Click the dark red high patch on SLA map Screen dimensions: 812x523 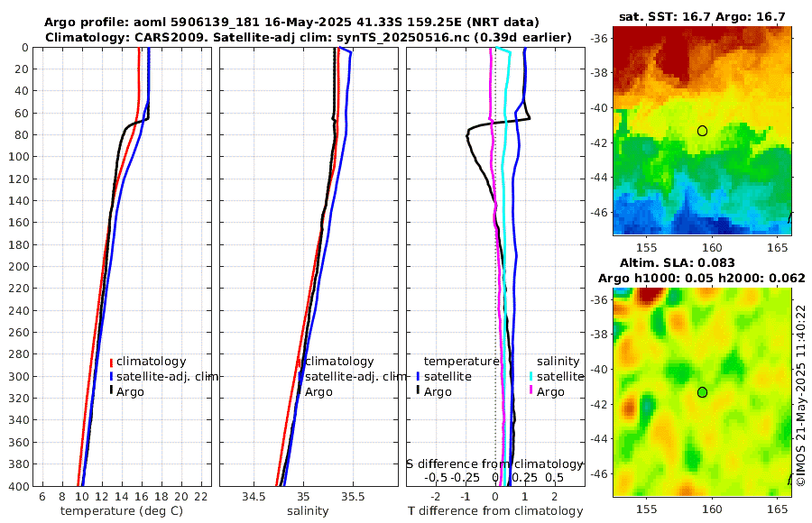(651, 295)
